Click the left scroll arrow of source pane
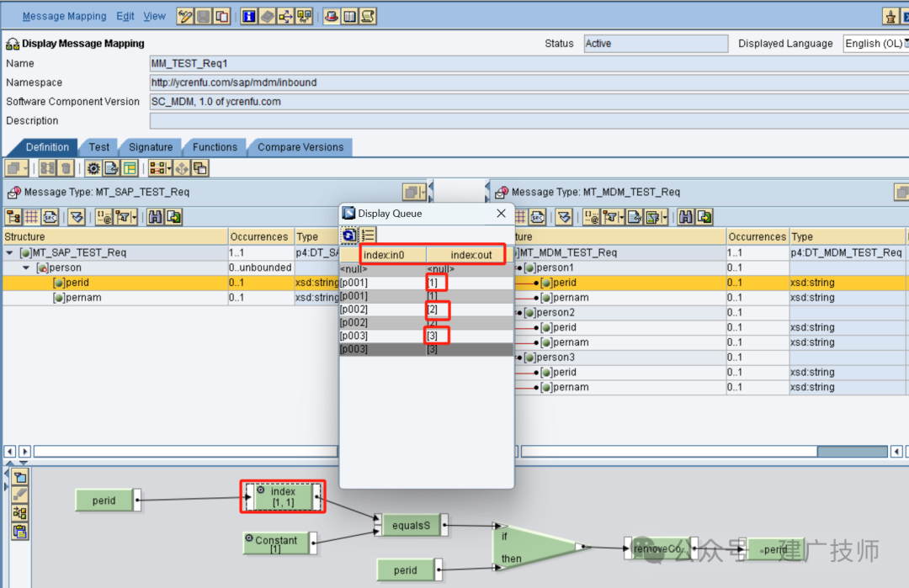The height and width of the screenshot is (588, 909). tap(10, 451)
